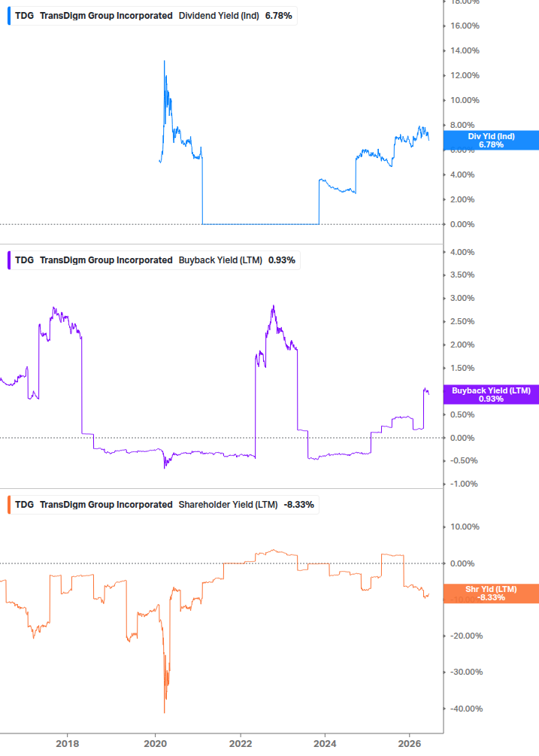The height and width of the screenshot is (756, 539).
Task: Click the 12.00% dividend axis label
Action: pos(465,76)
